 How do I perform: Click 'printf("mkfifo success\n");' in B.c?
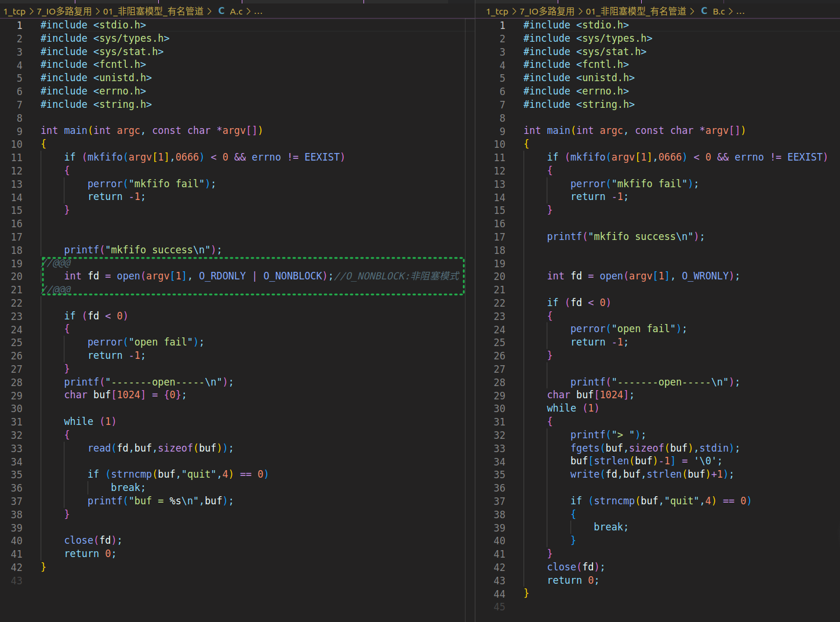[x=626, y=237]
